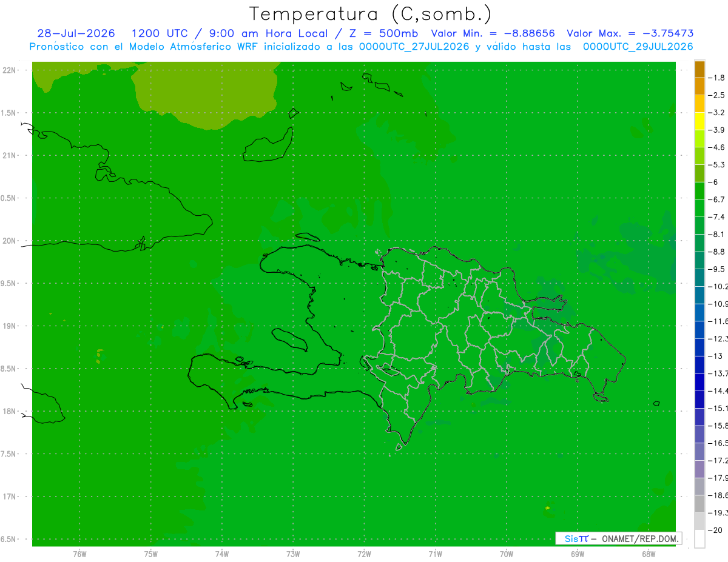Screen dimensions: 728x562
Task: Select the dark orange swatch above -1.8
Action: (699, 69)
